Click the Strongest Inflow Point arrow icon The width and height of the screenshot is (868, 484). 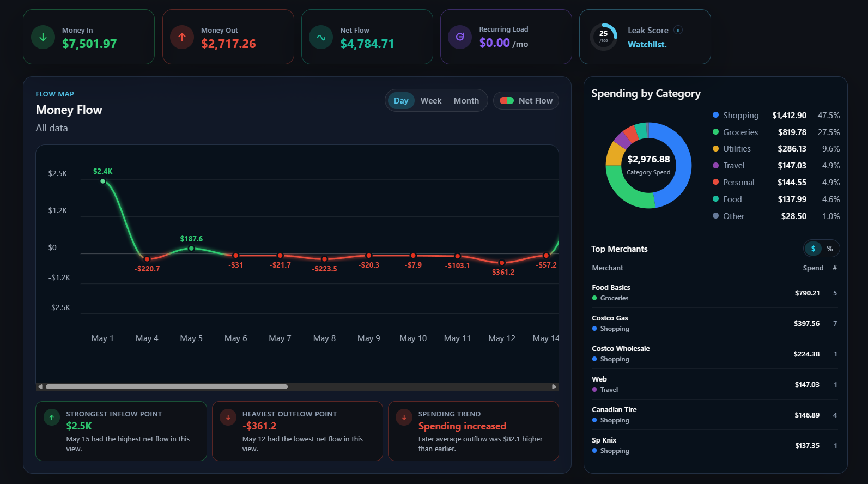52,418
